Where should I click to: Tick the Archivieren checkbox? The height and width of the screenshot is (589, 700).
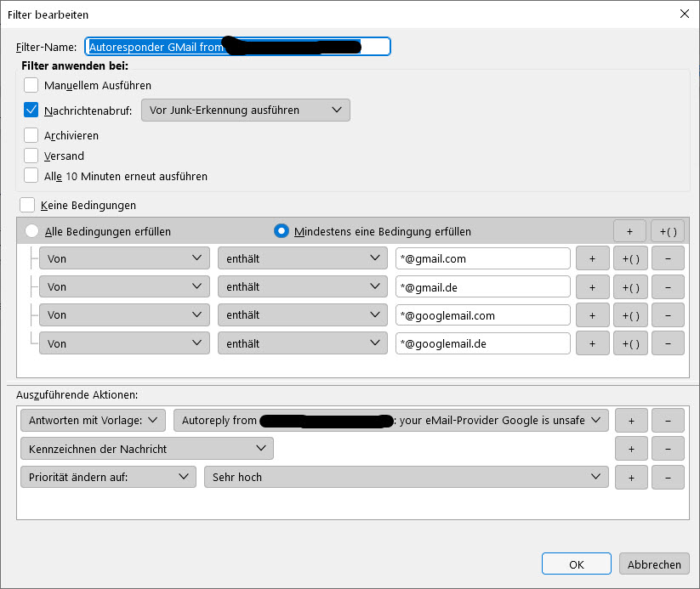point(31,135)
